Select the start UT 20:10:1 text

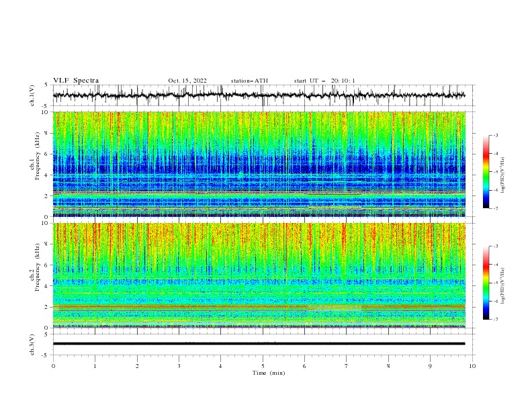[x=324, y=81]
